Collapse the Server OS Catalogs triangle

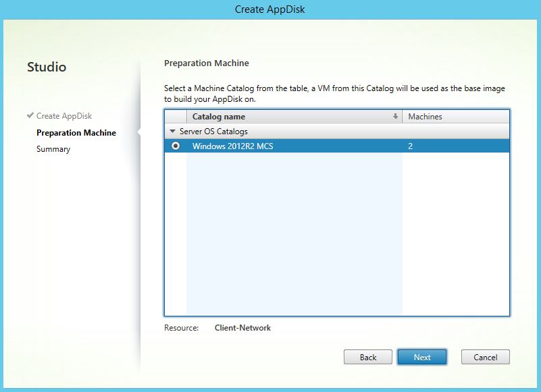(173, 132)
